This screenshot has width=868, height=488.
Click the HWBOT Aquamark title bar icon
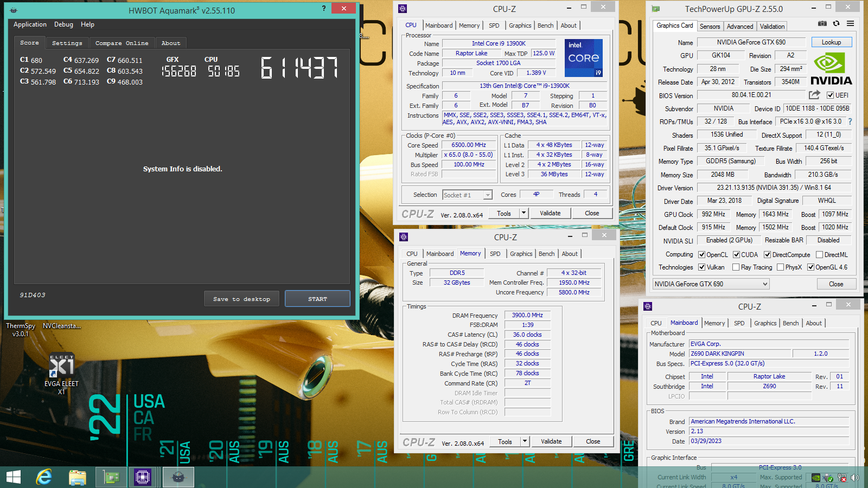coord(14,10)
